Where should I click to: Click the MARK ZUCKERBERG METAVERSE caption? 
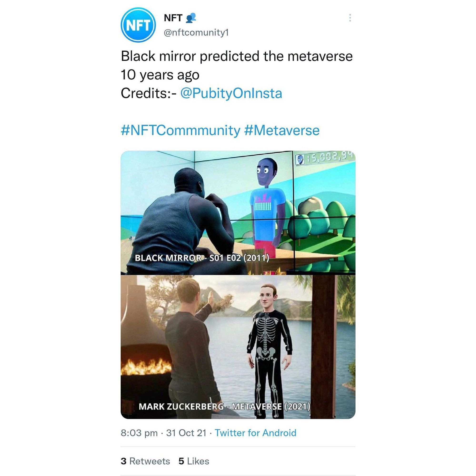(x=224, y=406)
